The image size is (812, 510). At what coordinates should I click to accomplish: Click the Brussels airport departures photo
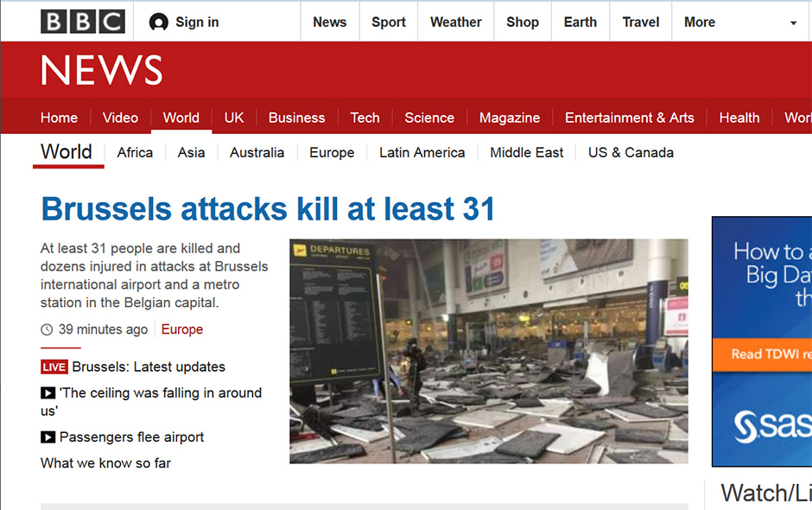488,351
